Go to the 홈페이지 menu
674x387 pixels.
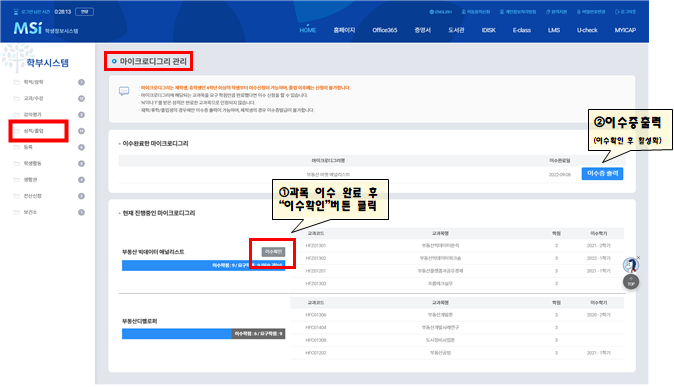click(x=344, y=30)
